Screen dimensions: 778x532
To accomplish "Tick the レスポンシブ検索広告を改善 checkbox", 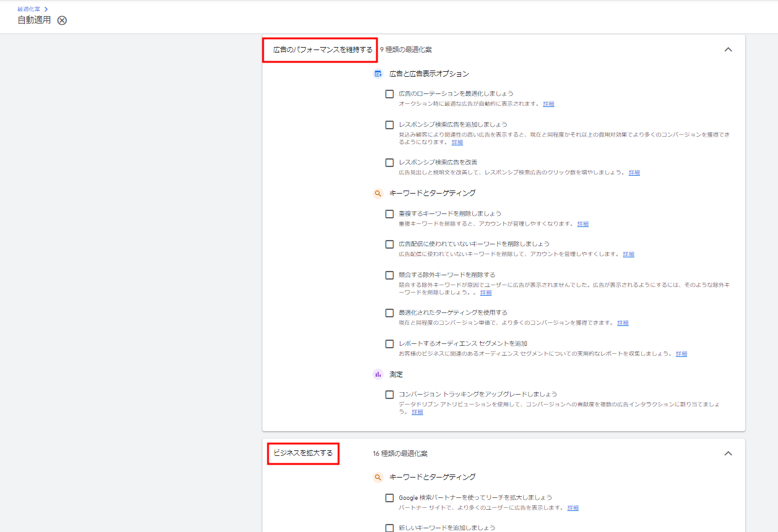I will pos(389,163).
